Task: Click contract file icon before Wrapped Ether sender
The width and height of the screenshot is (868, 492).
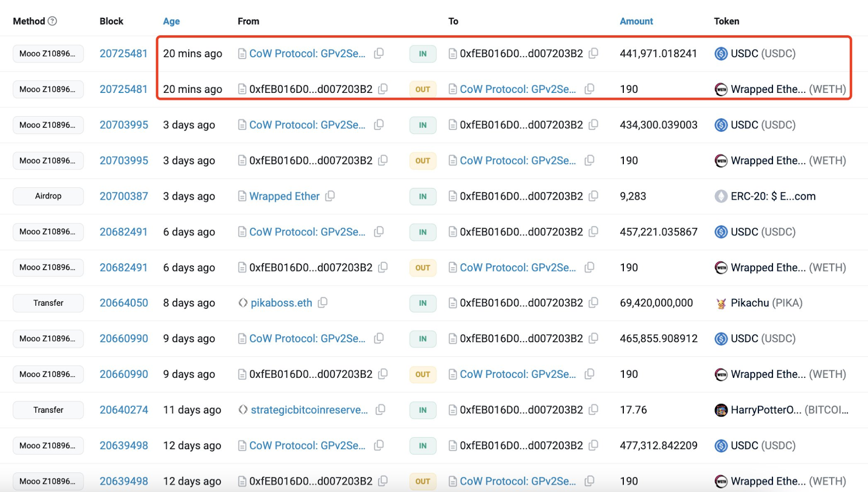Action: coord(242,196)
